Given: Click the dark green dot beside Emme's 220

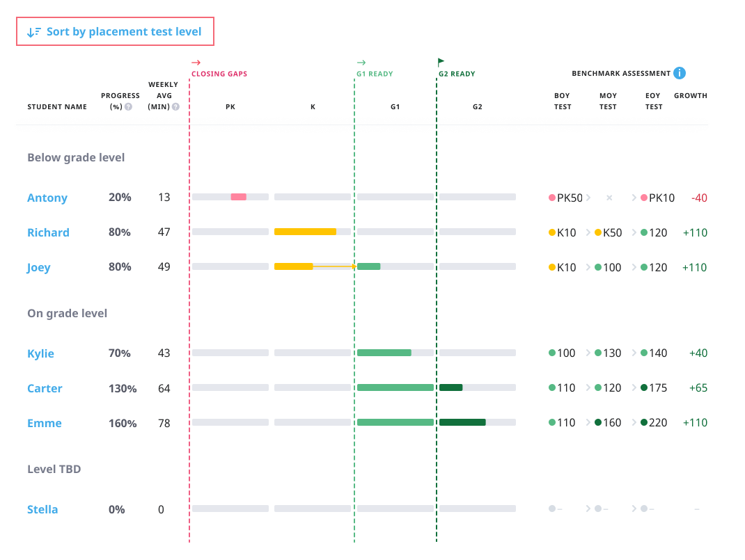Looking at the screenshot, I should pyautogui.click(x=644, y=423).
